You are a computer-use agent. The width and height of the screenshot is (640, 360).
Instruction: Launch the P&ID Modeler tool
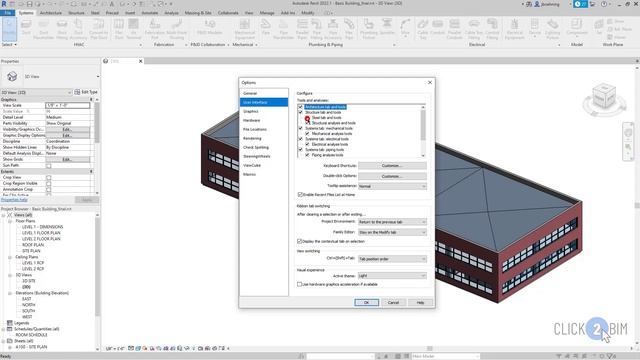coord(209,27)
